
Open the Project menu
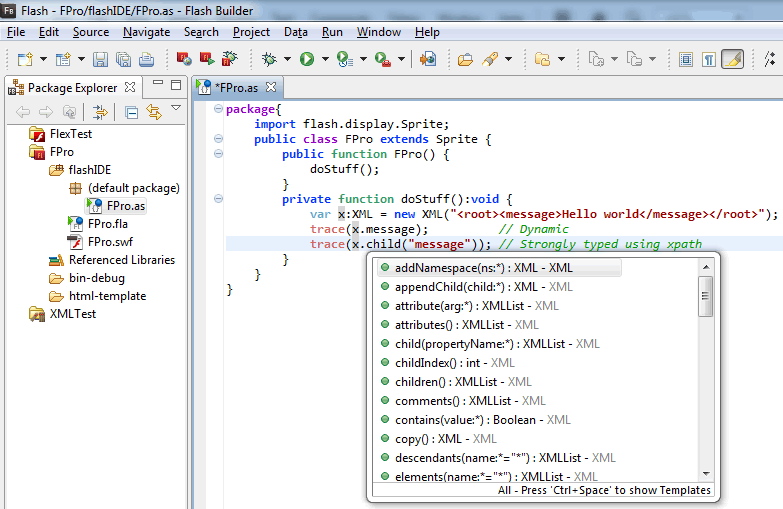point(251,32)
